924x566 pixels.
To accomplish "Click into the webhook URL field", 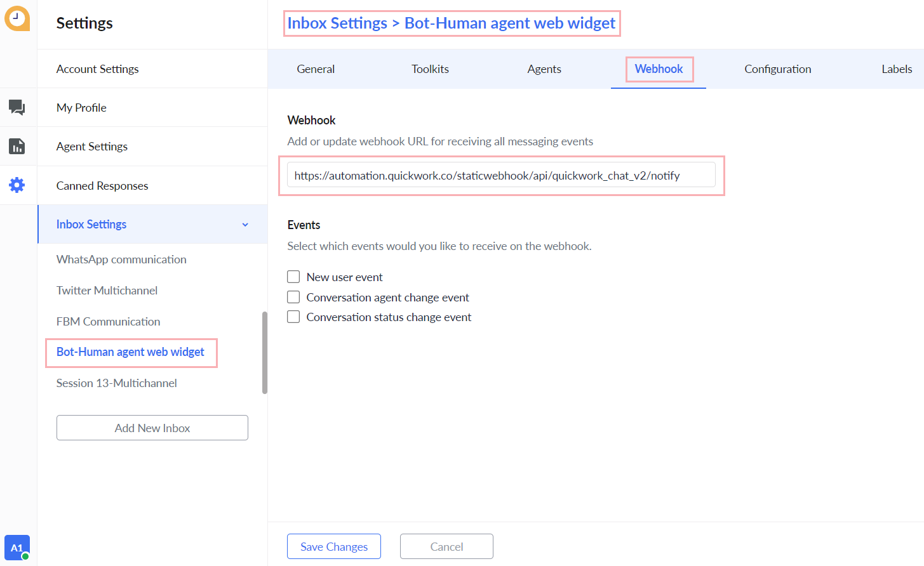I will [501, 175].
